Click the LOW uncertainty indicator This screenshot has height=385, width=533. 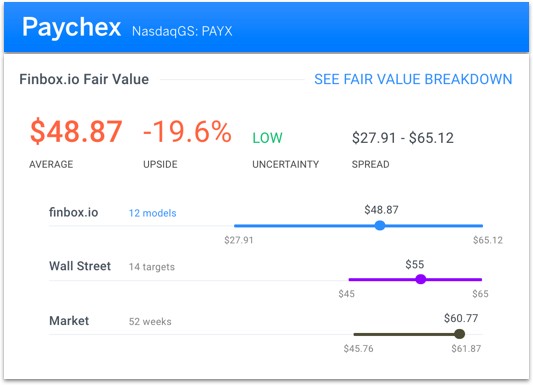click(267, 138)
